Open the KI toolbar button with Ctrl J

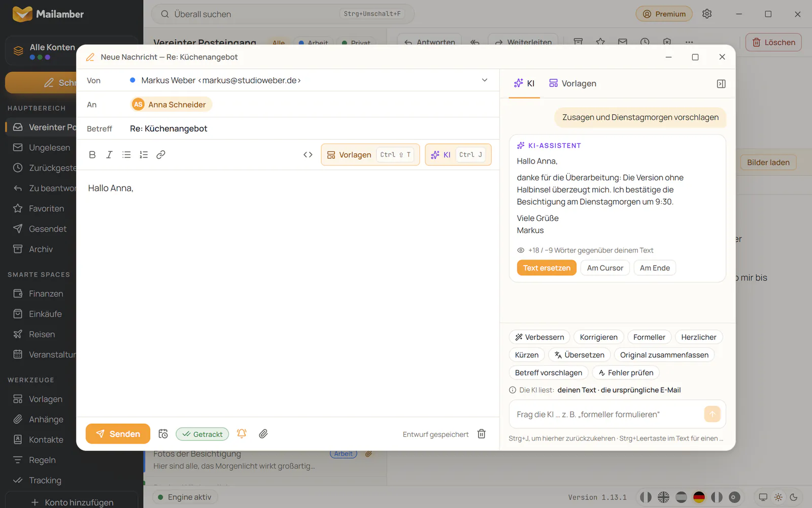(x=458, y=155)
